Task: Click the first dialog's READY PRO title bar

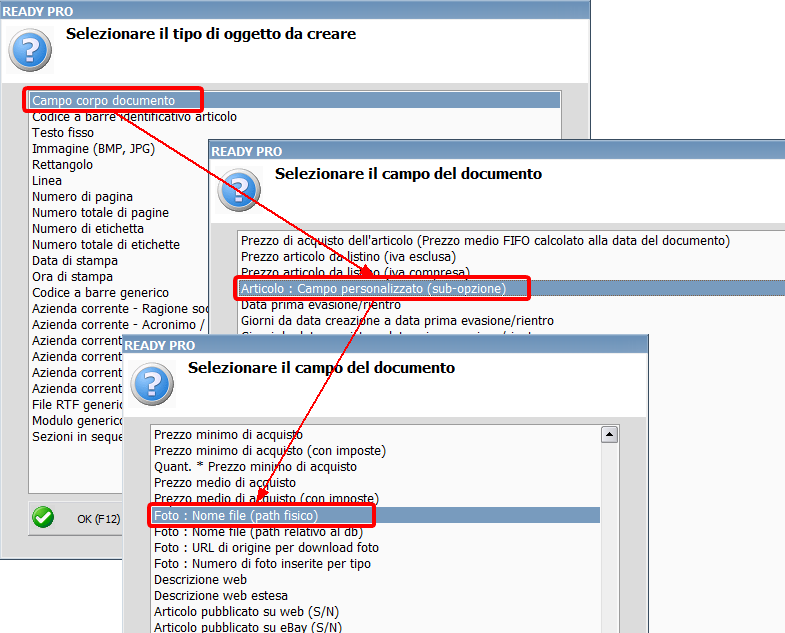Action: (295, 11)
